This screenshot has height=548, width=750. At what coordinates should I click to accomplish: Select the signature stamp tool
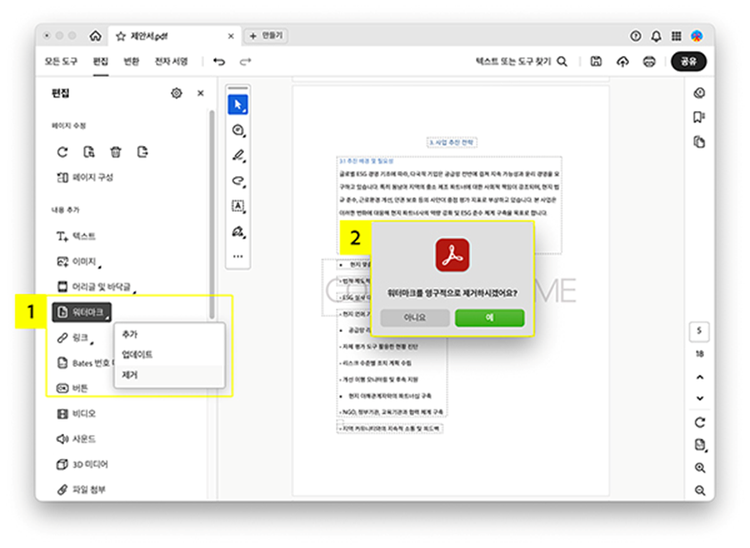[238, 232]
